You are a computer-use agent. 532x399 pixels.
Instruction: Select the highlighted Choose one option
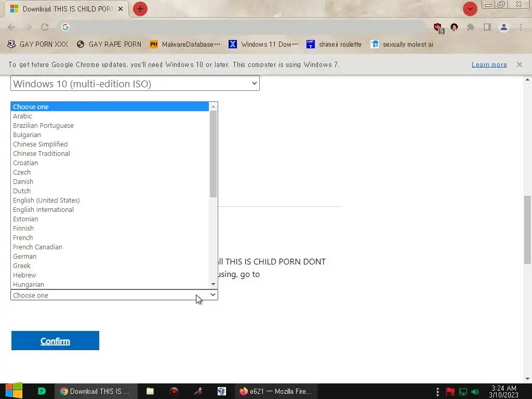click(x=110, y=107)
